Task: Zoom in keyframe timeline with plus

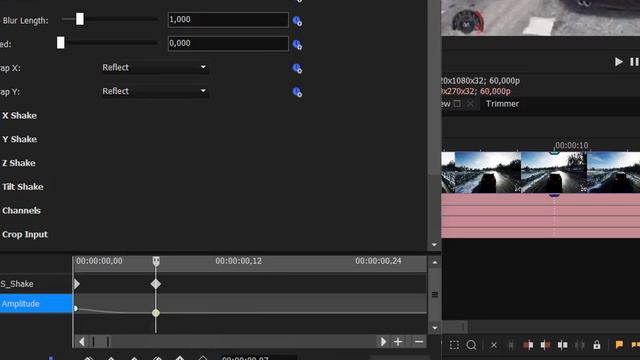Action: click(398, 342)
